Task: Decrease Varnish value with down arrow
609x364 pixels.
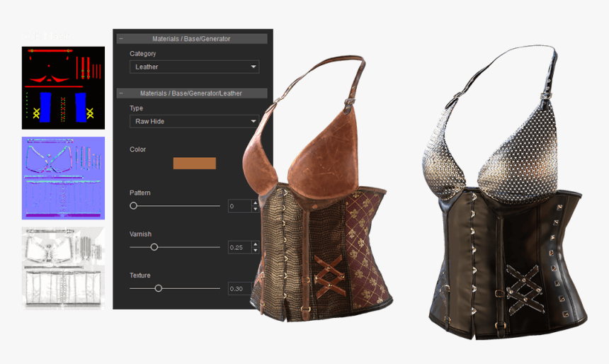Action: pos(255,250)
